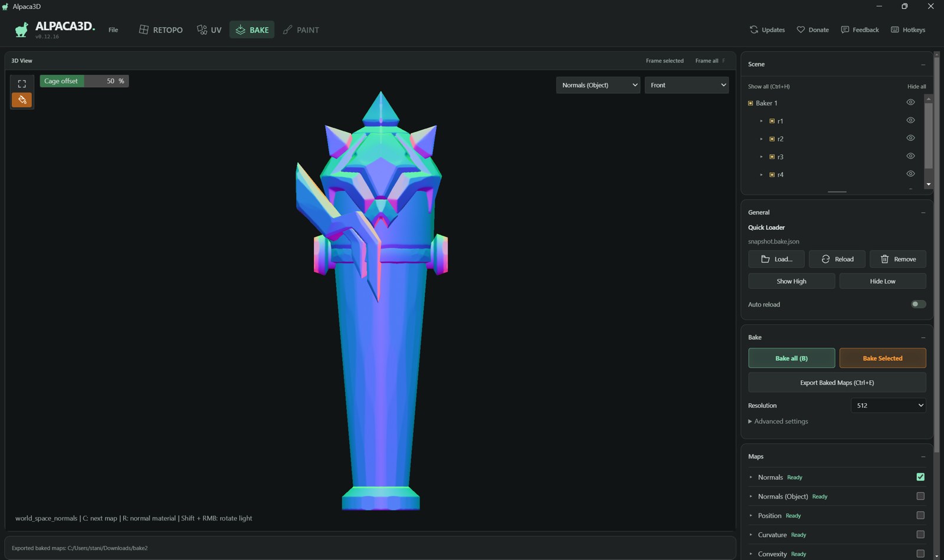Toggle fullscreen 3D view icon
This screenshot has width=944, height=560.
(22, 84)
